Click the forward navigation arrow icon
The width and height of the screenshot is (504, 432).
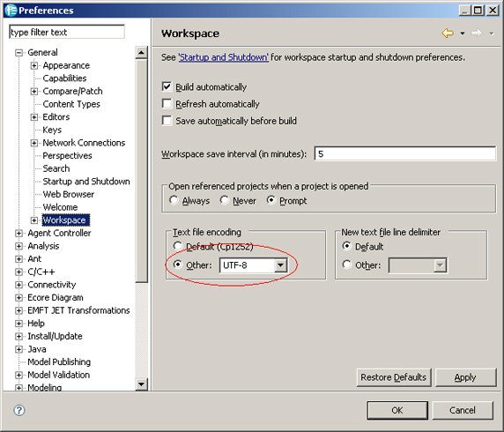[x=477, y=33]
